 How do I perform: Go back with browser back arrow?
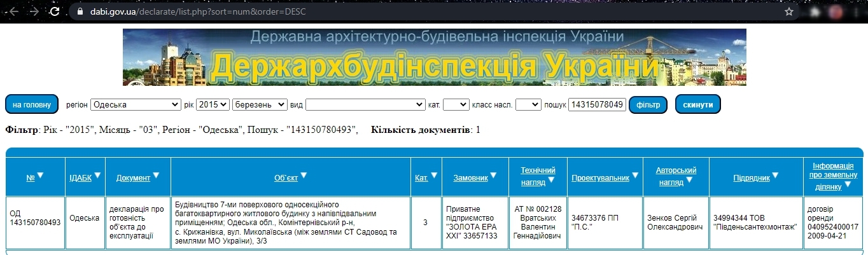[13, 11]
